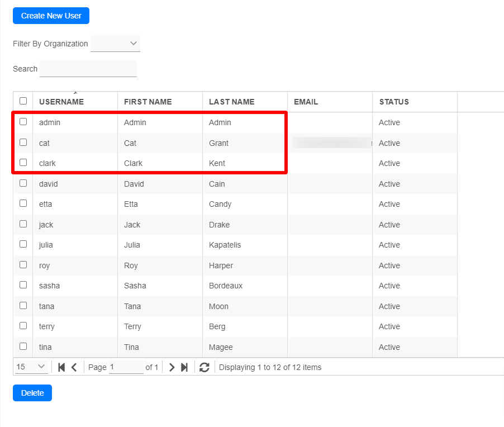
Task: Check the select-all header checkbox
Action: (23, 101)
